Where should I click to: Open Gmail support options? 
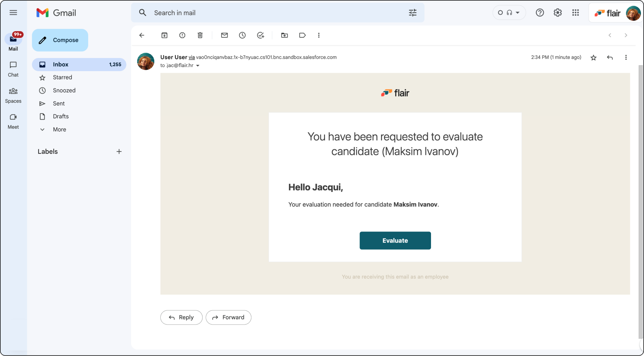point(540,12)
